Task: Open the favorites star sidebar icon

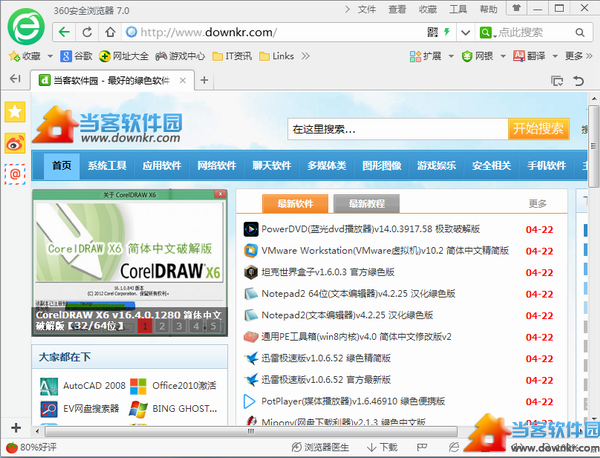Action: tap(15, 112)
